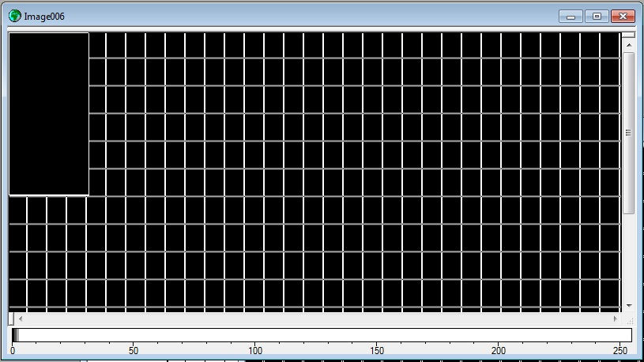Click the grayscale bar near value 100

point(255,335)
